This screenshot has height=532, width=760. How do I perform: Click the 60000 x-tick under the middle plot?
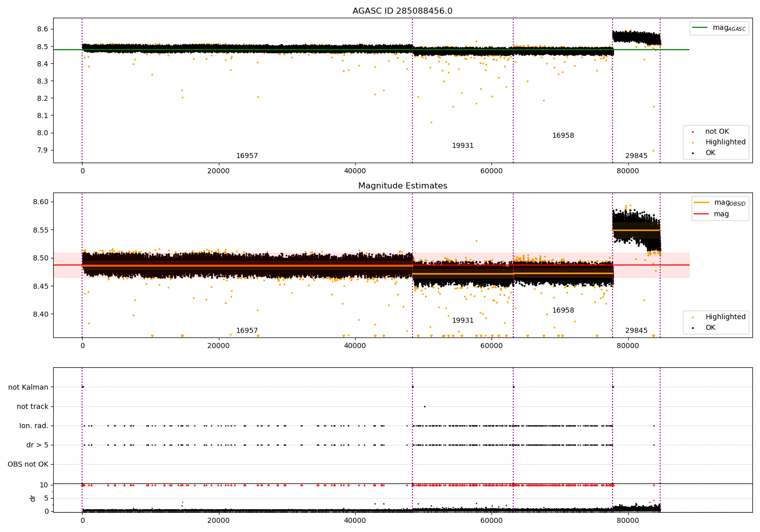coord(491,346)
